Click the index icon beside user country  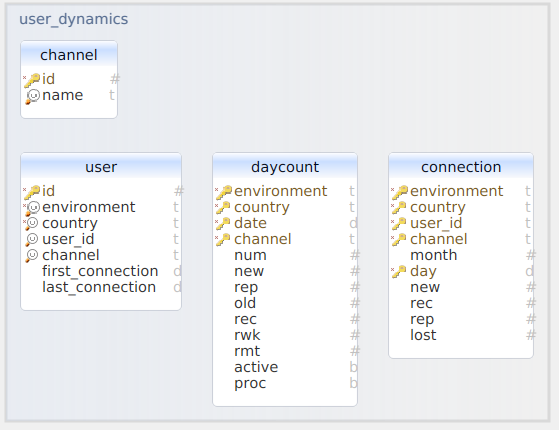coord(32,224)
